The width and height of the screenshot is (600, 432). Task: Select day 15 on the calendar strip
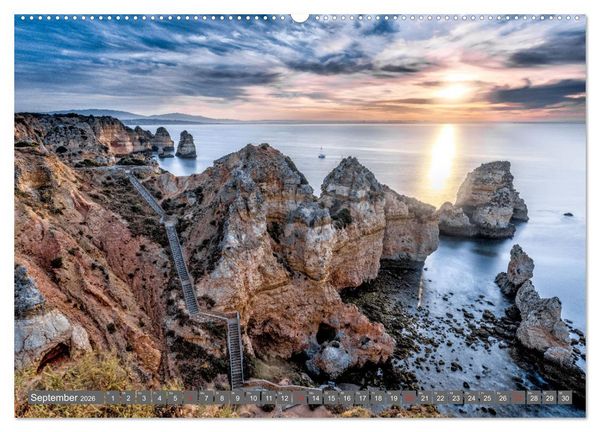point(331,398)
